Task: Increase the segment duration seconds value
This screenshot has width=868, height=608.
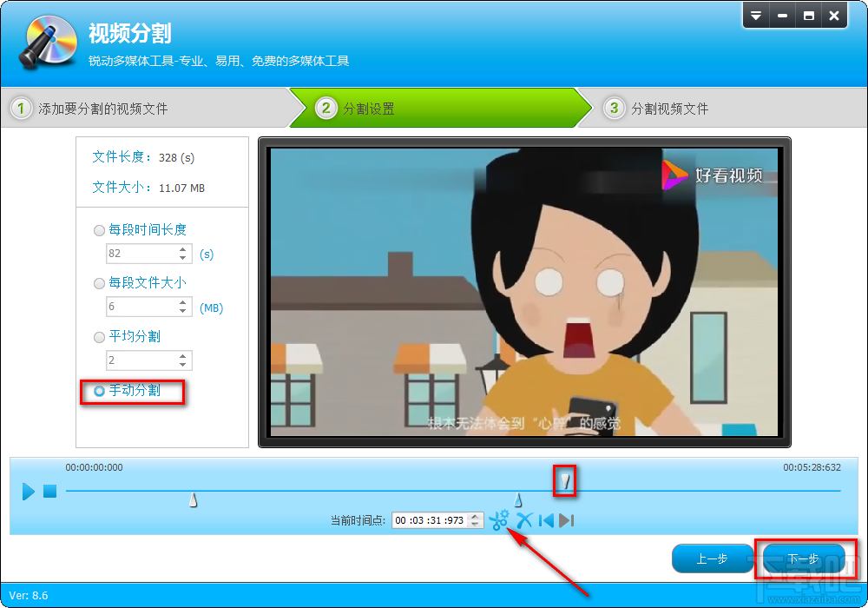Action: click(182, 250)
